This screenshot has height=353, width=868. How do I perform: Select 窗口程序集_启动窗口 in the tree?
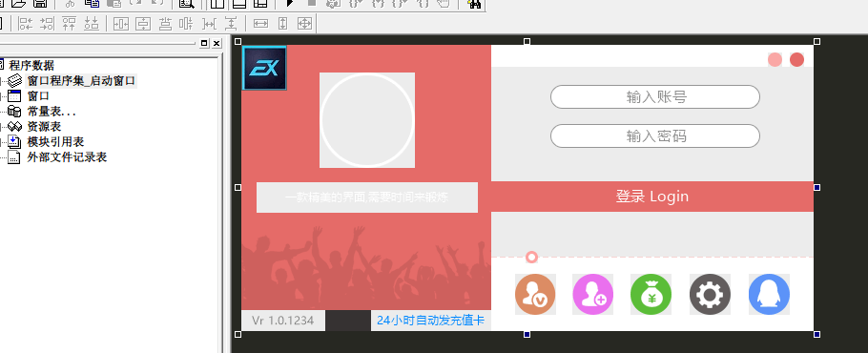81,81
